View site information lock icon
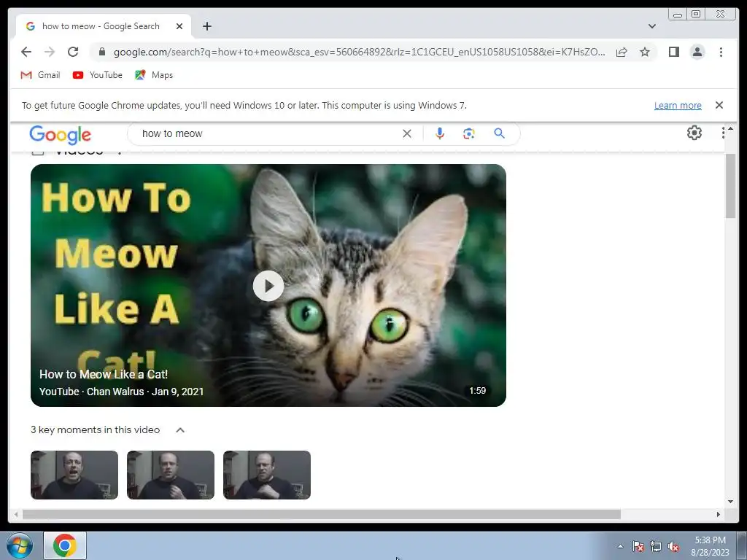This screenshot has width=747, height=560. [101, 52]
